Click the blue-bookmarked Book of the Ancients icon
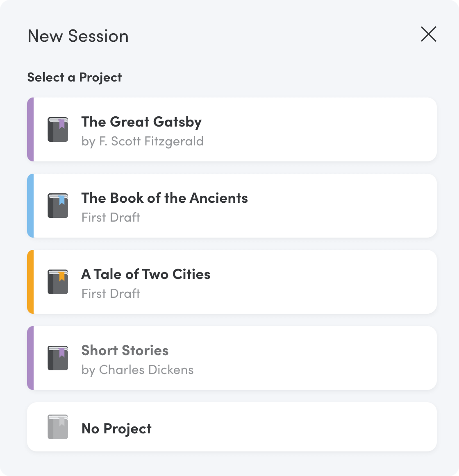The height and width of the screenshot is (476, 459). coord(58,206)
